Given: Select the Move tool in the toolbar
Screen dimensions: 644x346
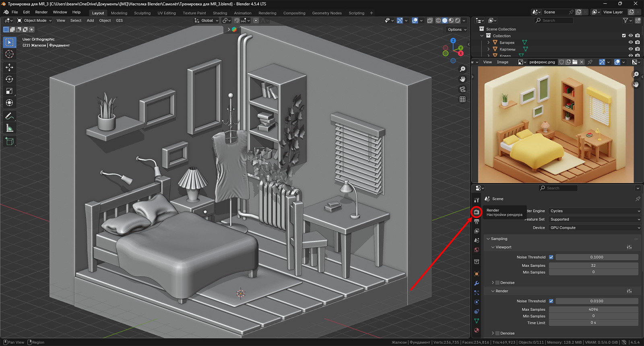Looking at the screenshot, I should pos(9,67).
